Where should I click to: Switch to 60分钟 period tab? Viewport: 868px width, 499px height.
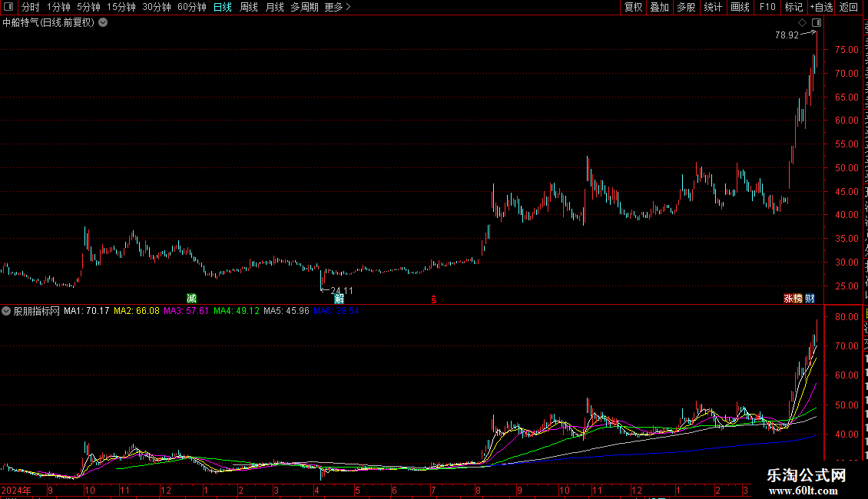click(x=191, y=7)
